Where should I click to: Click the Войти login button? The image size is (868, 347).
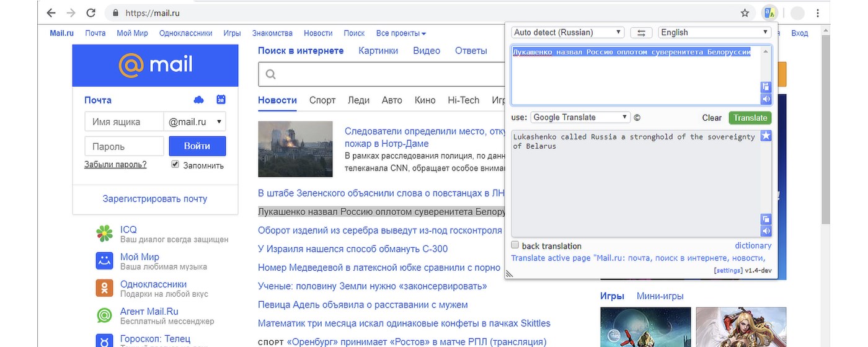pos(197,146)
